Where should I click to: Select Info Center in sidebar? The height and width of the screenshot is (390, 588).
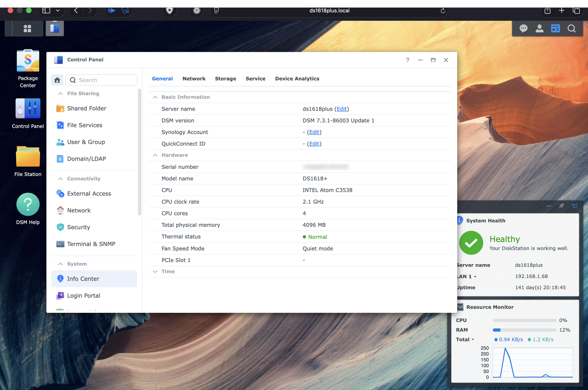point(94,279)
